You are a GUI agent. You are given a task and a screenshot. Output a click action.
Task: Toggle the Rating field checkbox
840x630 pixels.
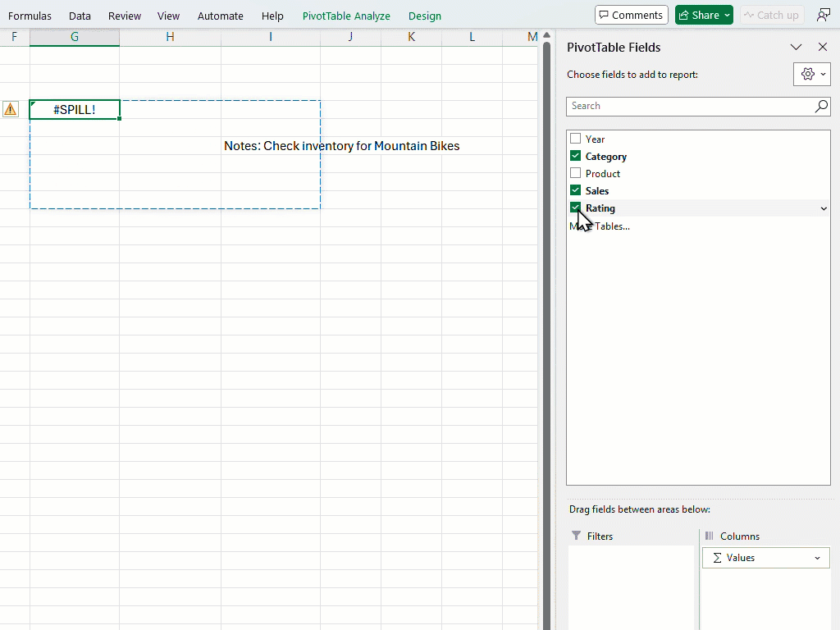click(575, 208)
